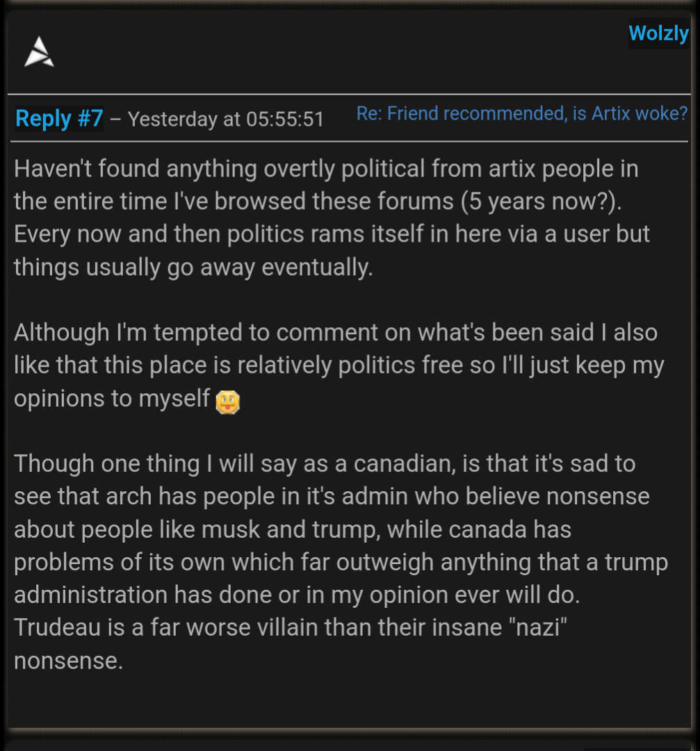Click the tongue-out smiley emoji

(227, 402)
